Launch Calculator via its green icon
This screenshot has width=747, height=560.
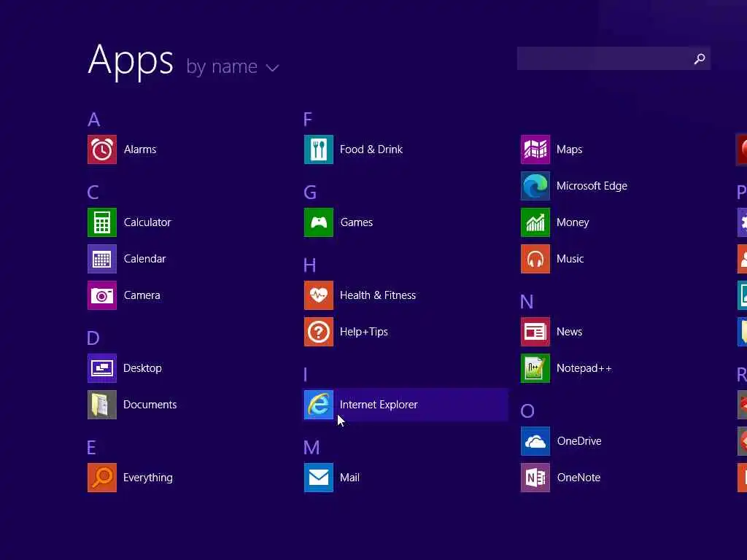point(102,222)
